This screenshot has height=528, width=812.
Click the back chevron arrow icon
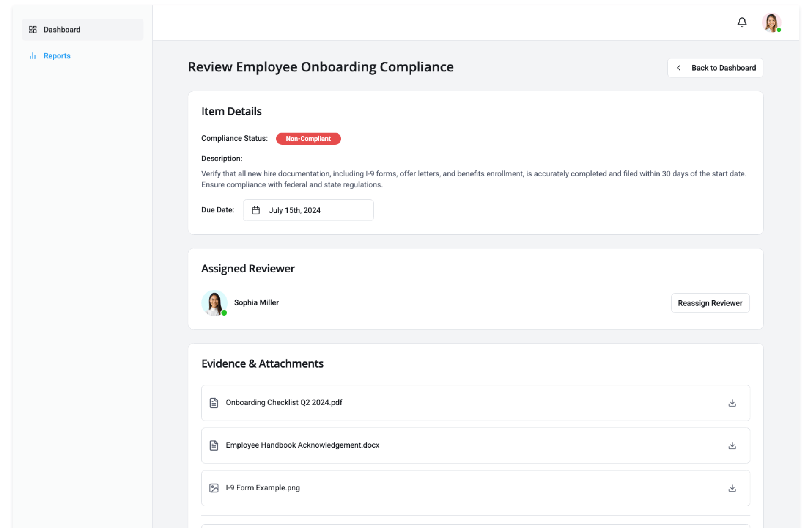679,68
